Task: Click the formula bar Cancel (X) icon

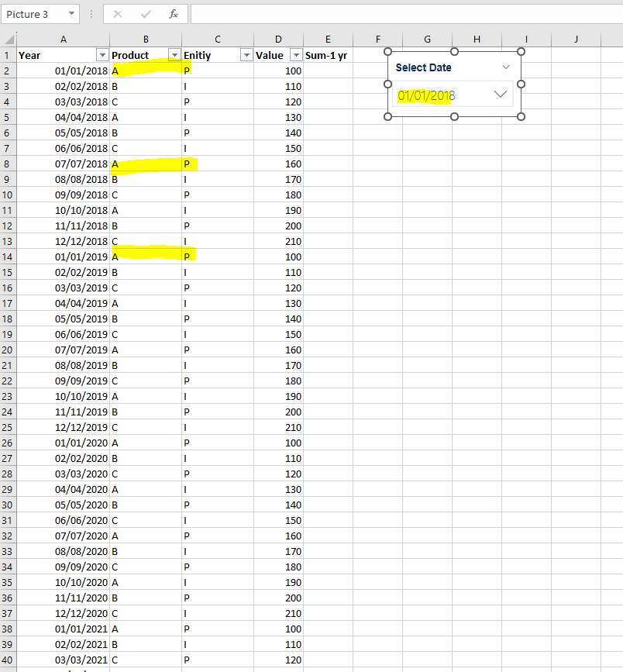Action: (118, 14)
